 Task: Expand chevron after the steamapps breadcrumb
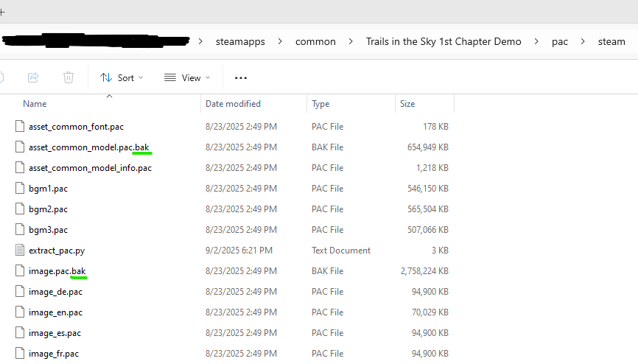click(280, 41)
